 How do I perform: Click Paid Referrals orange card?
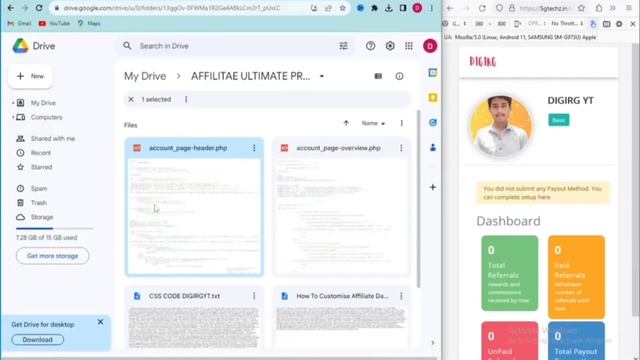(x=576, y=277)
